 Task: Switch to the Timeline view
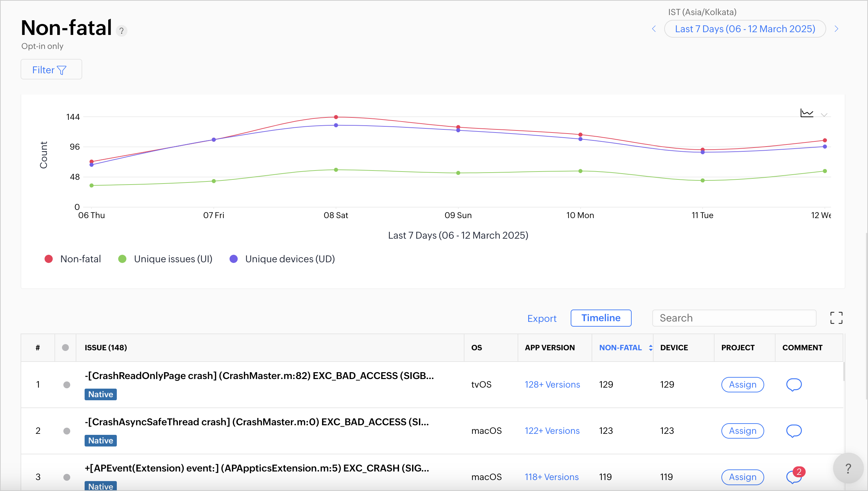tap(601, 318)
